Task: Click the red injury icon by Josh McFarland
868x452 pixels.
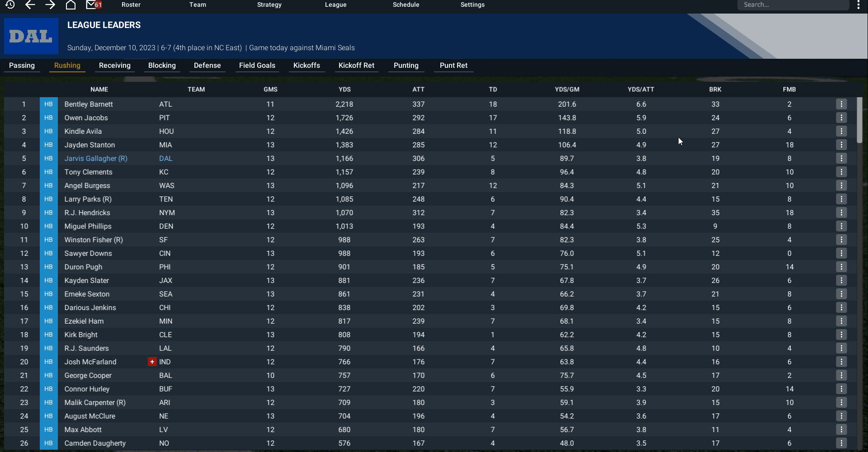Action: pyautogui.click(x=152, y=362)
